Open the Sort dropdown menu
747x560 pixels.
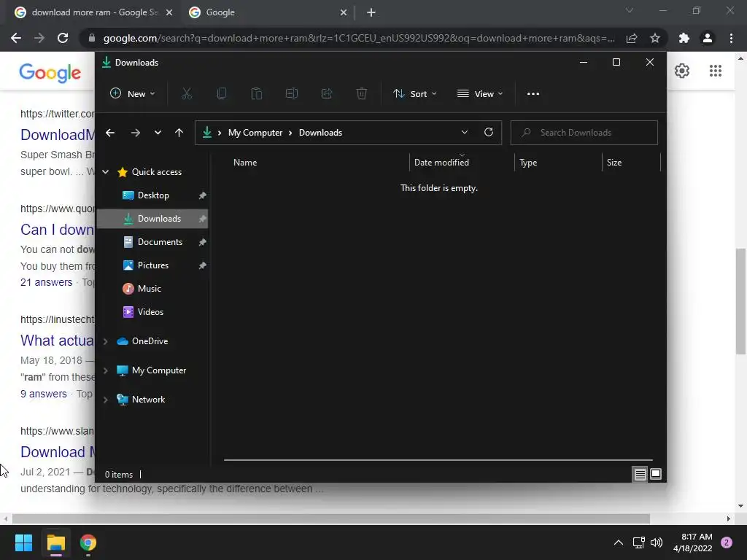coord(415,94)
